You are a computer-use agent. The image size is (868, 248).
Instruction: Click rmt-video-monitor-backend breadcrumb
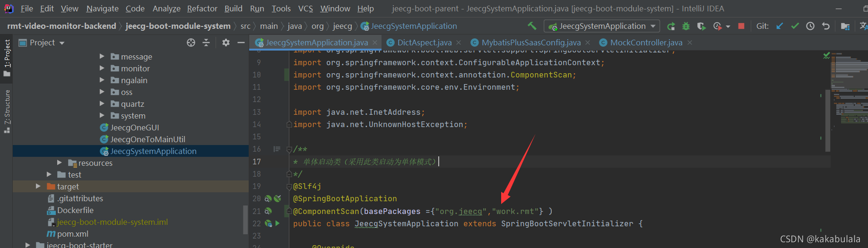point(61,26)
